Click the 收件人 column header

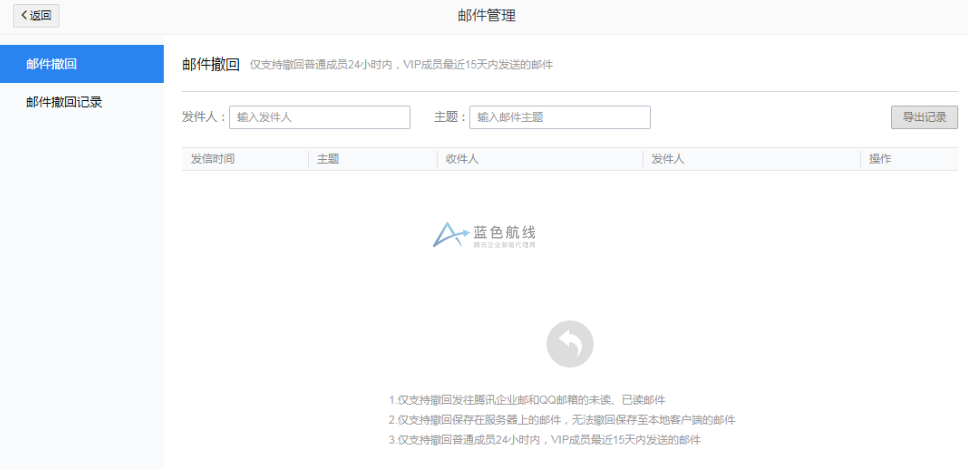tap(462, 159)
